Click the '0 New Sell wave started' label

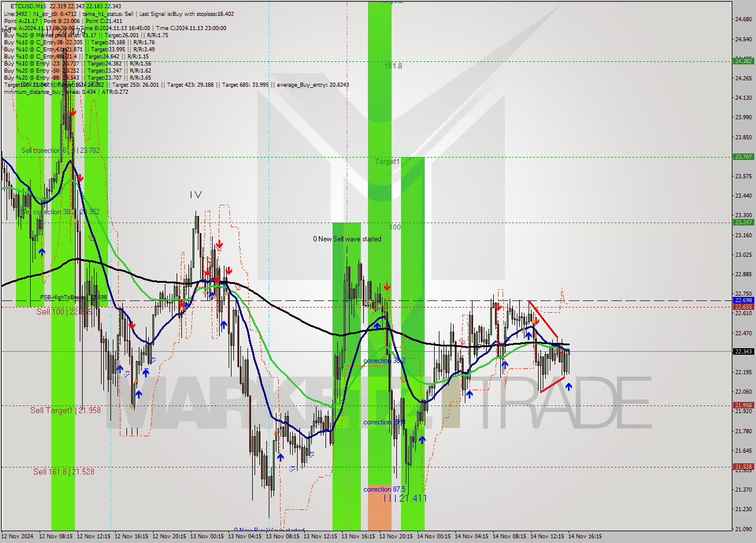[x=347, y=239]
